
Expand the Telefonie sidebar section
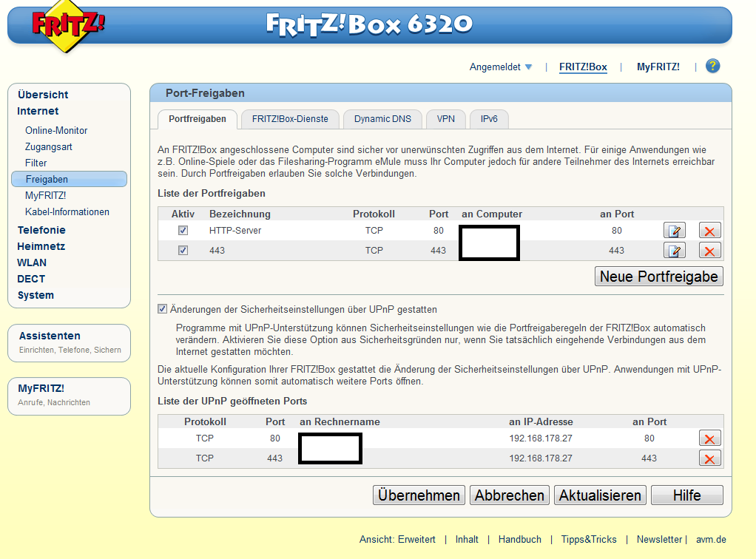point(41,230)
